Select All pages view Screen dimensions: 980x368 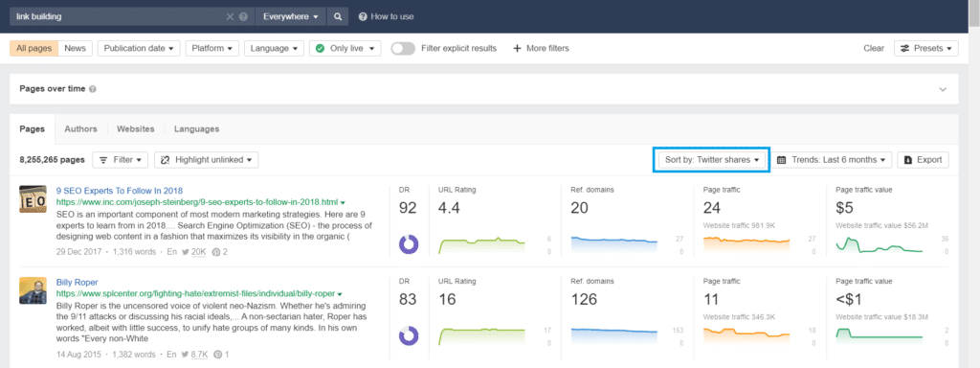point(33,48)
